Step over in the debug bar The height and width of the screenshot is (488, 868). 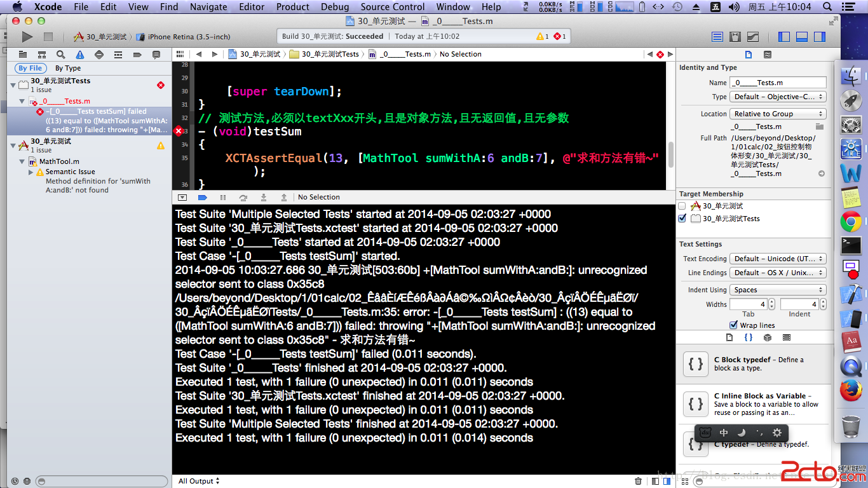click(x=243, y=198)
